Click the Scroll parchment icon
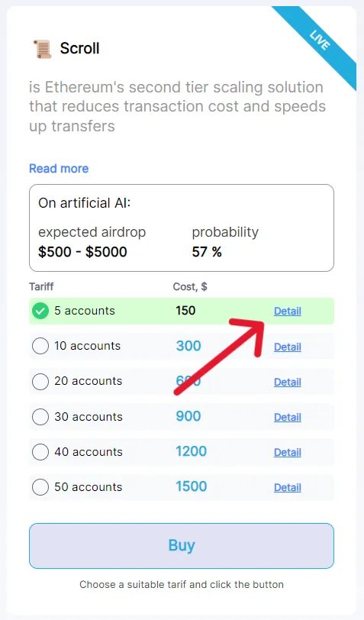Viewport: 364px width, 620px height. point(42,49)
